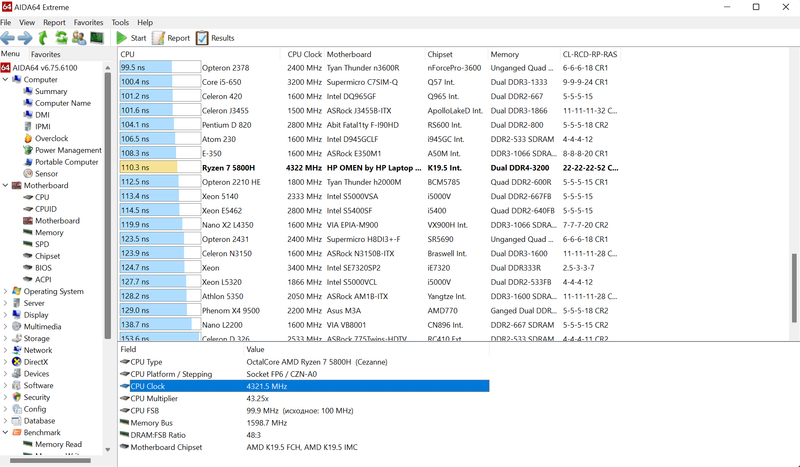Select the ACPI tree item

pyautogui.click(x=37, y=279)
